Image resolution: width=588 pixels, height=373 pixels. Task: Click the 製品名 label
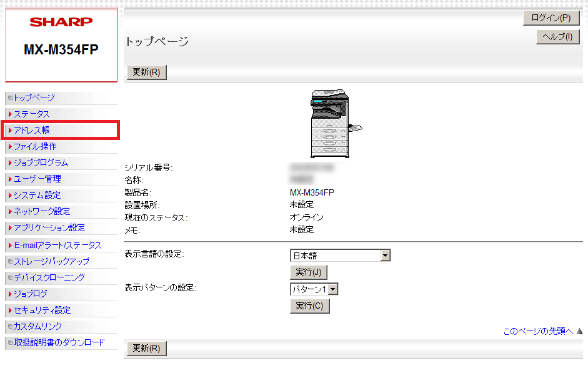[138, 192]
